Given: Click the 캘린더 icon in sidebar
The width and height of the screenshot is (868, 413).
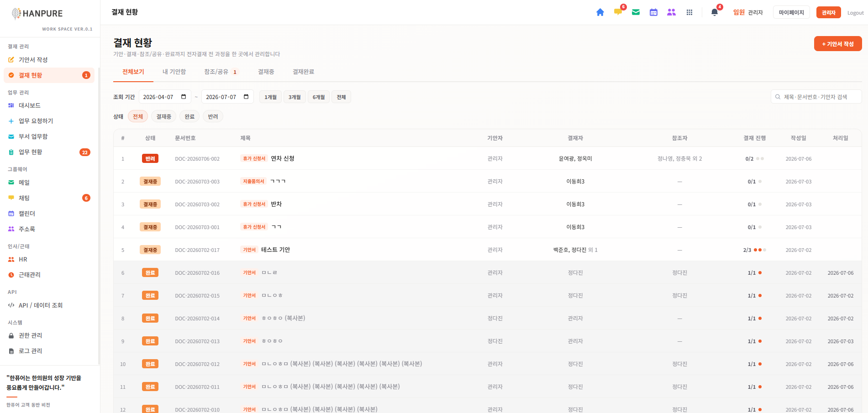Looking at the screenshot, I should (x=11, y=214).
